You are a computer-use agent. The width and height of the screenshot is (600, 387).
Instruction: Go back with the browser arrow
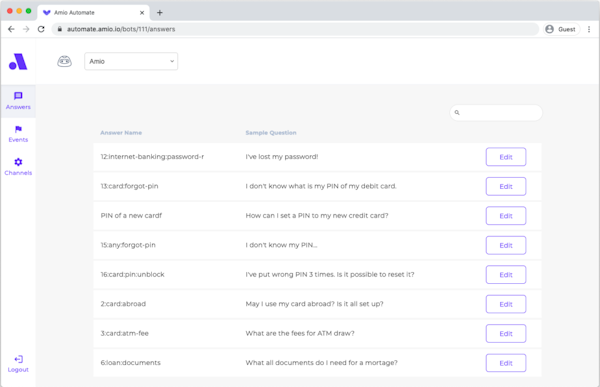pos(11,29)
